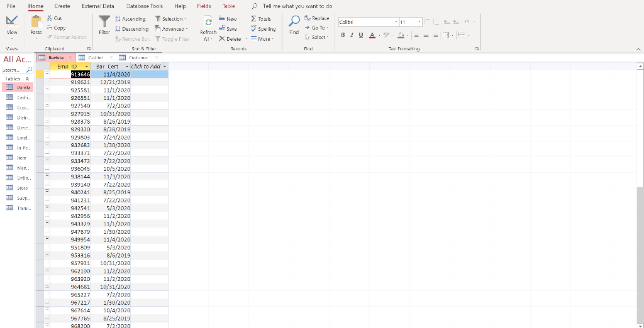Click vertical scrollbar up arrow
Viewport: 644px width, 328px height.
coord(640,66)
